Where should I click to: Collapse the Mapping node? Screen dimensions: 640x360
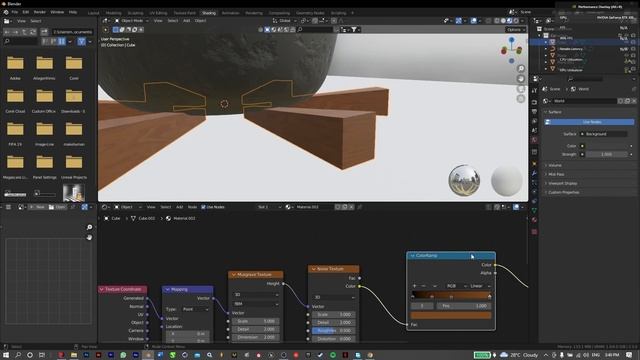point(167,289)
